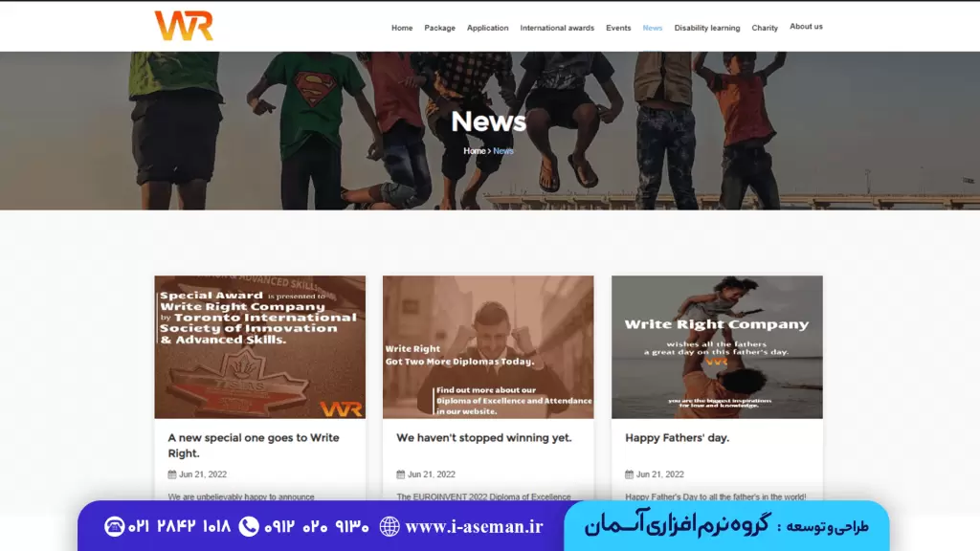Click calendar icon on first news card

tap(172, 474)
